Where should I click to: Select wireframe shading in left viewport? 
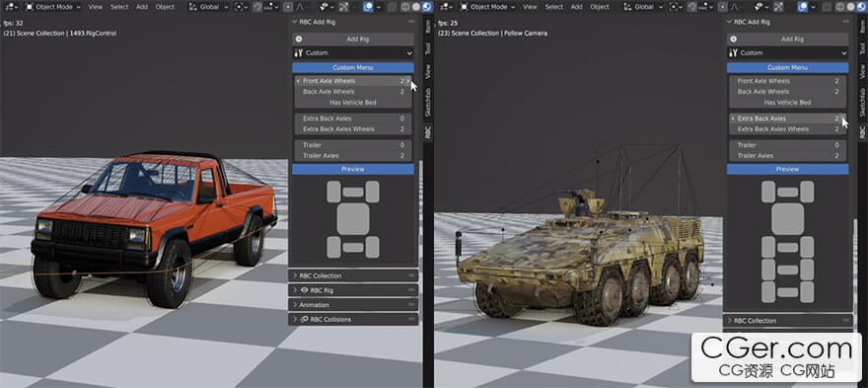click(405, 7)
